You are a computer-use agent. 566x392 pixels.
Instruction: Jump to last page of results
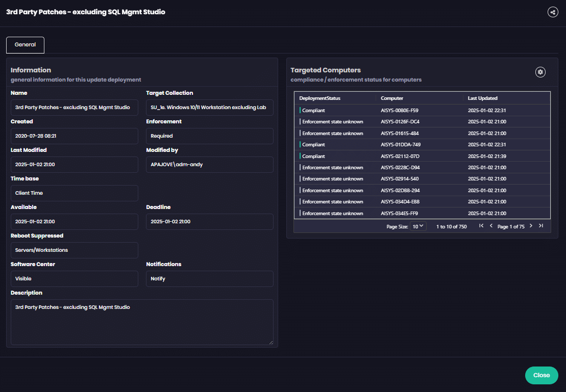click(x=541, y=226)
